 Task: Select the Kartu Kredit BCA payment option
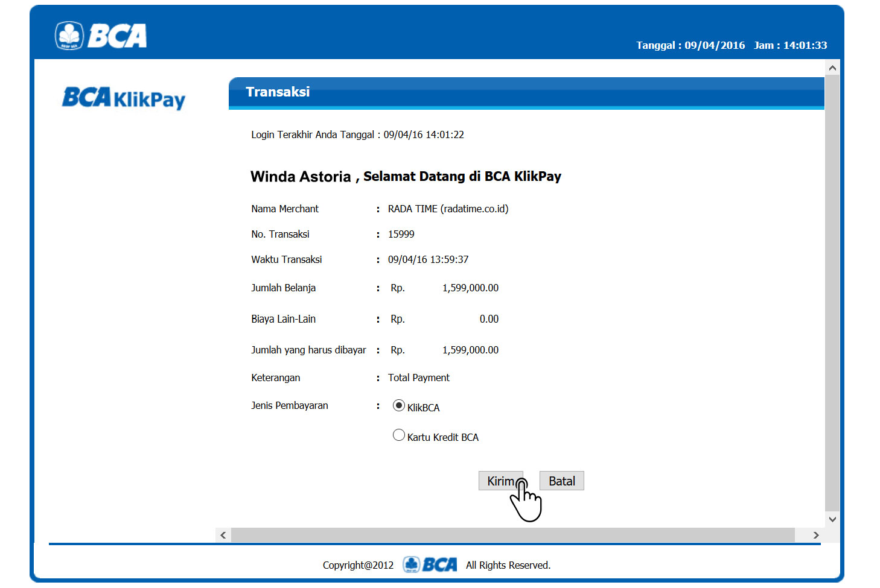tap(398, 435)
